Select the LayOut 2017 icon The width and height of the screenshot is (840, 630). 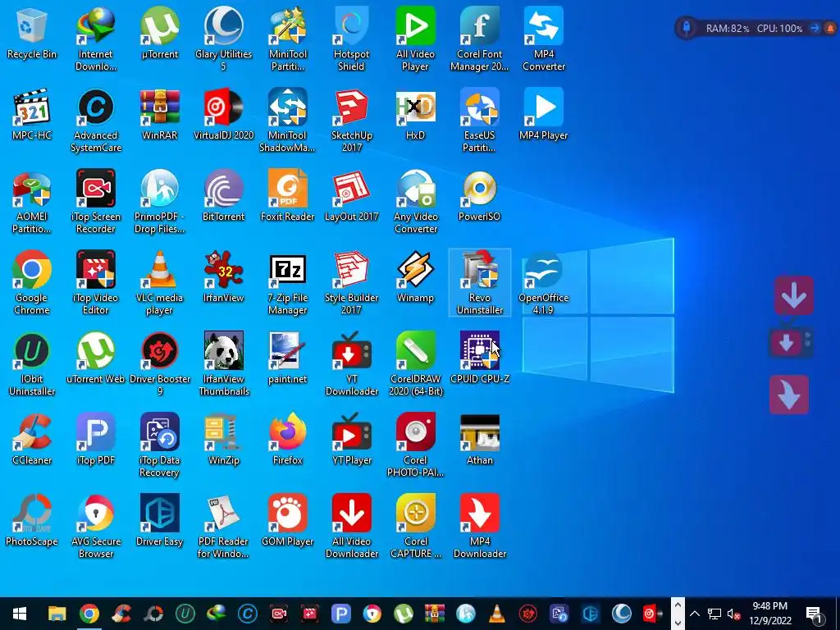pyautogui.click(x=351, y=195)
